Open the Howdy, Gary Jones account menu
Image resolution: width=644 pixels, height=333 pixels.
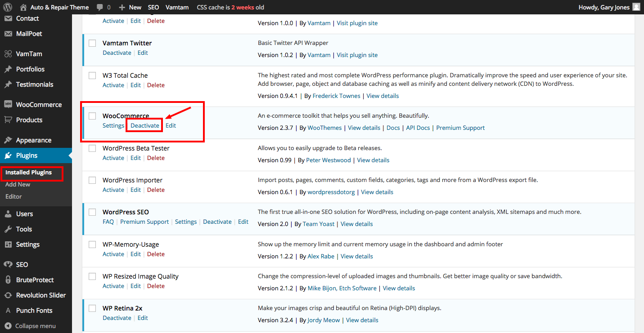click(605, 7)
